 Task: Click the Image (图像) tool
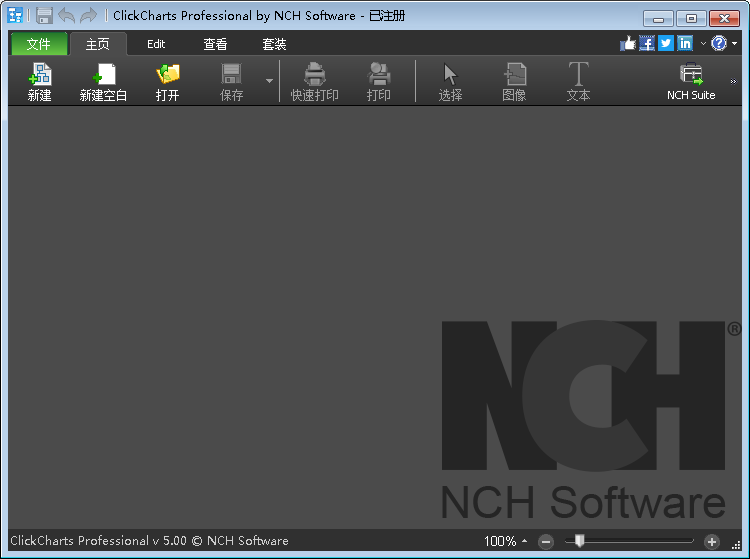(x=514, y=82)
